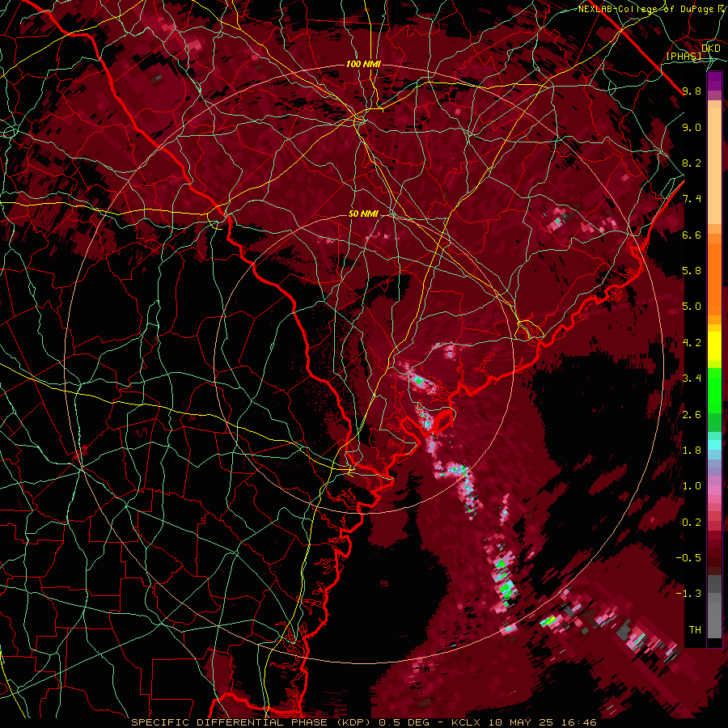The height and width of the screenshot is (728, 728).
Task: Click the "SPECIFIC DIFFERENTIAL PHASE (KDP)" caption text
Action: click(252, 722)
